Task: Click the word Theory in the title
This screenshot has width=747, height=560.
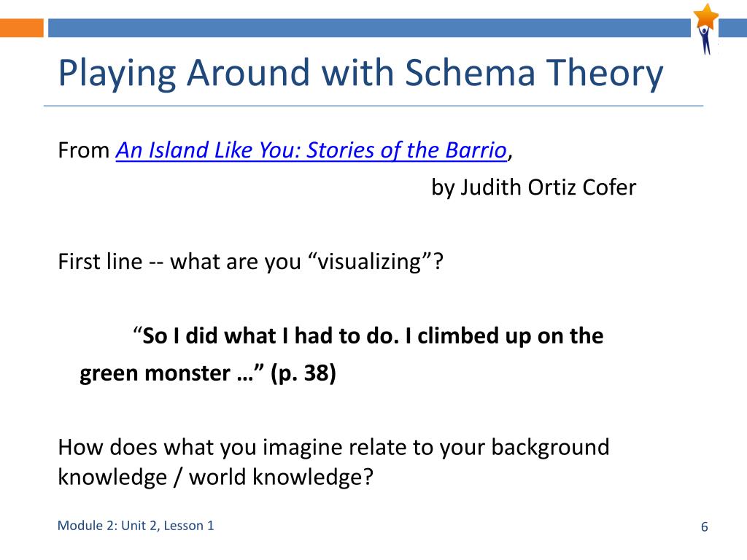Action: 605,72
